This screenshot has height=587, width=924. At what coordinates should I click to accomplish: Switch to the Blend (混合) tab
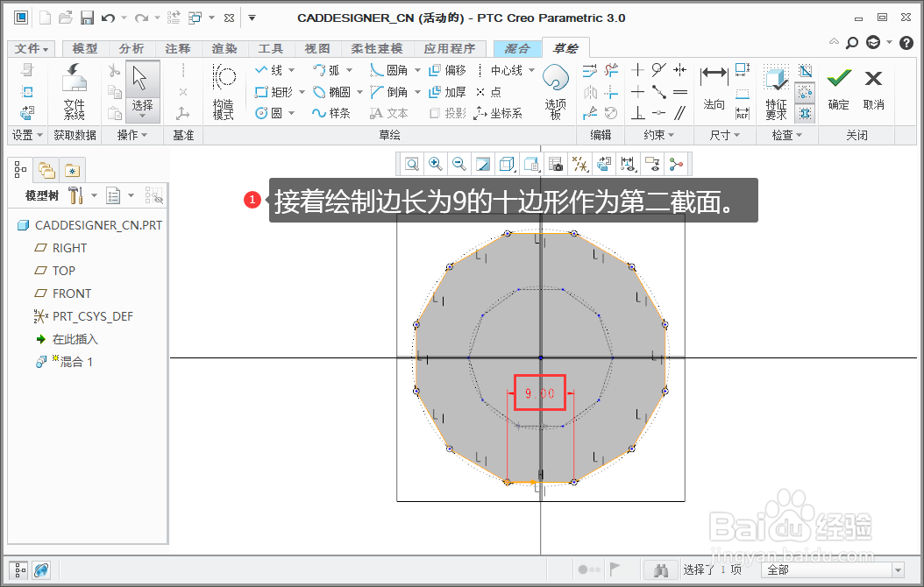[x=517, y=48]
